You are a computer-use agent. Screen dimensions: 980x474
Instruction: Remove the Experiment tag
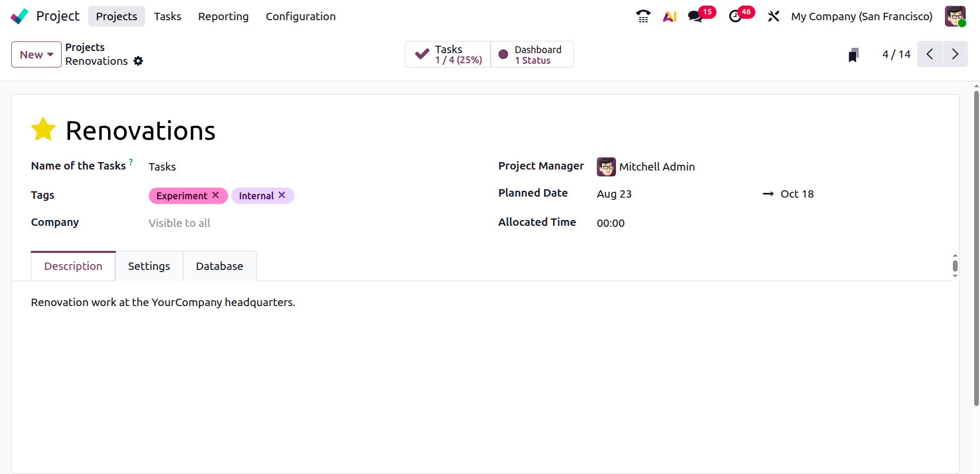click(215, 195)
